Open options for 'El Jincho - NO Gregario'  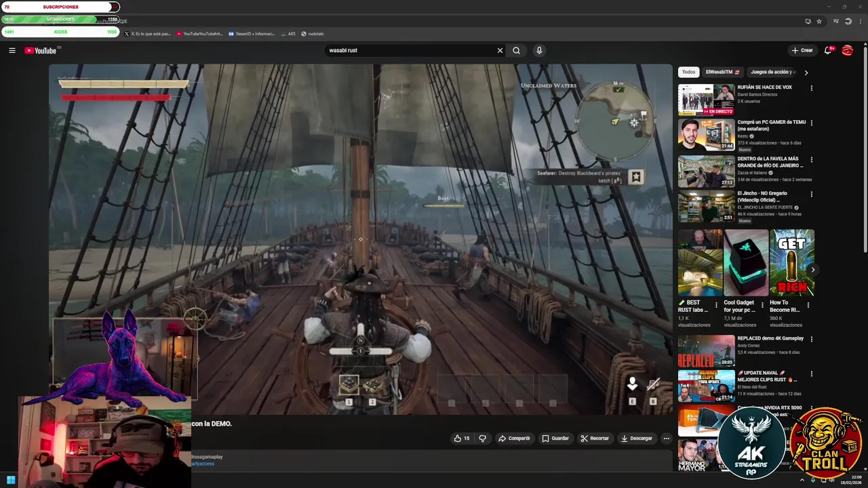coord(812,195)
